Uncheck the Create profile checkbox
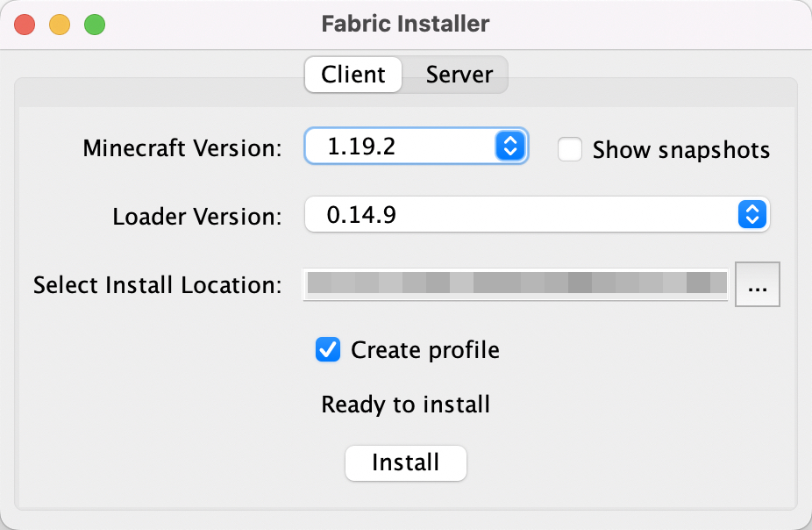Viewport: 812px width, 530px height. click(328, 350)
